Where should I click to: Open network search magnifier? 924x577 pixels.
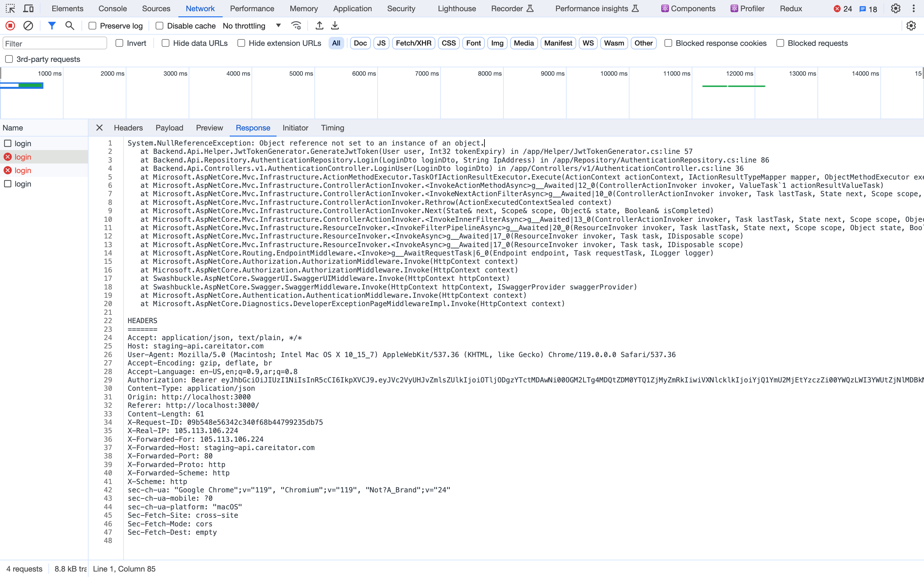click(x=70, y=26)
